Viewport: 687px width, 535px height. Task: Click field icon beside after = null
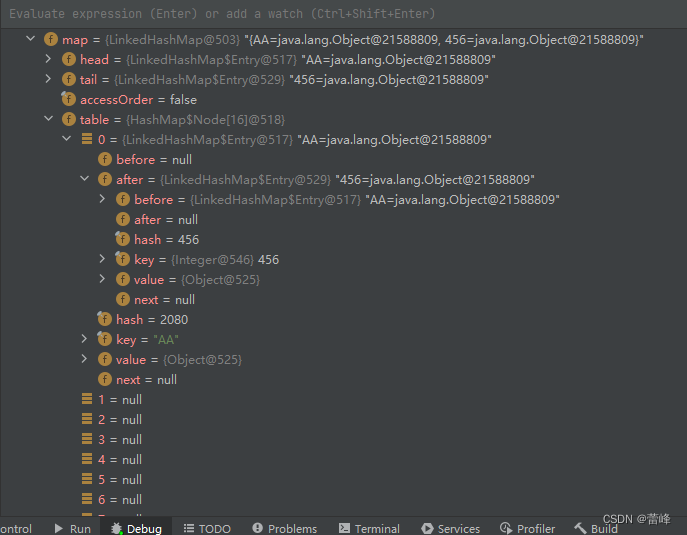pos(123,219)
